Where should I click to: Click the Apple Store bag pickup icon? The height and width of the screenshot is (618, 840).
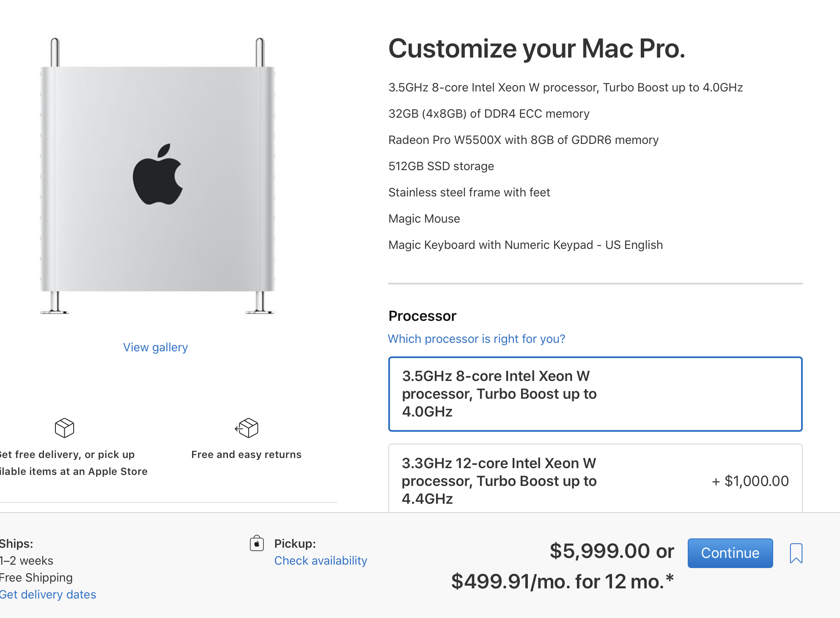pyautogui.click(x=257, y=543)
